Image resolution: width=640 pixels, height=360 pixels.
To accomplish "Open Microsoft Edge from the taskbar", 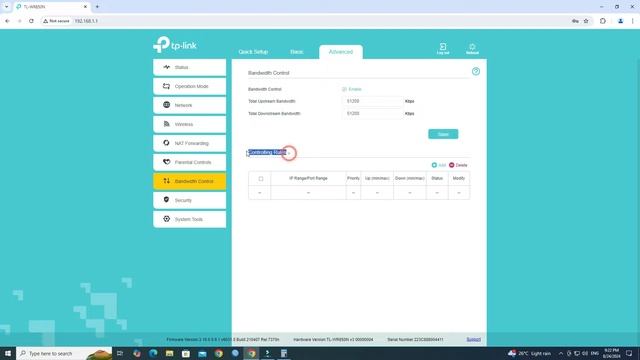I will pos(153,353).
